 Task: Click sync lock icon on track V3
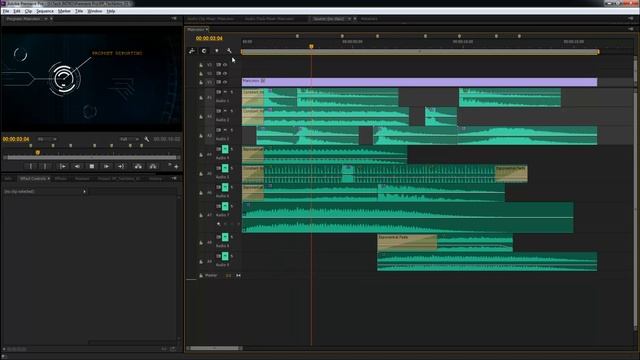coord(219,65)
